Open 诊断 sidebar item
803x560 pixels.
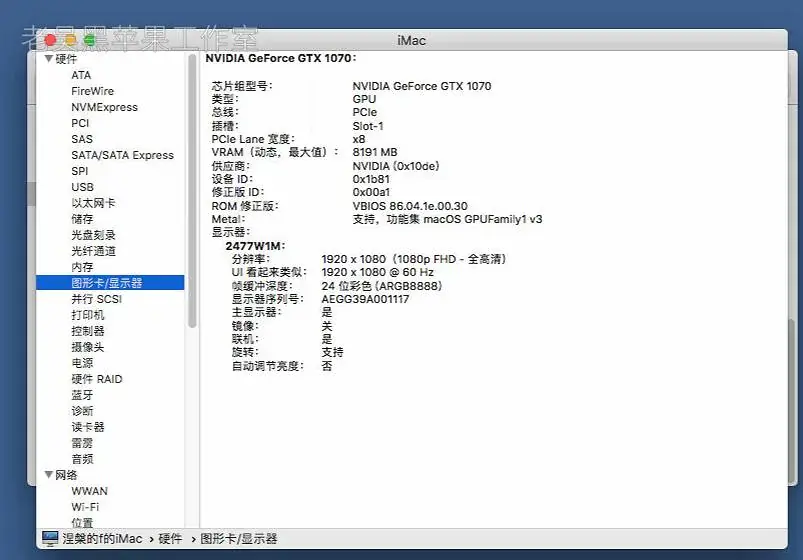[x=82, y=411]
